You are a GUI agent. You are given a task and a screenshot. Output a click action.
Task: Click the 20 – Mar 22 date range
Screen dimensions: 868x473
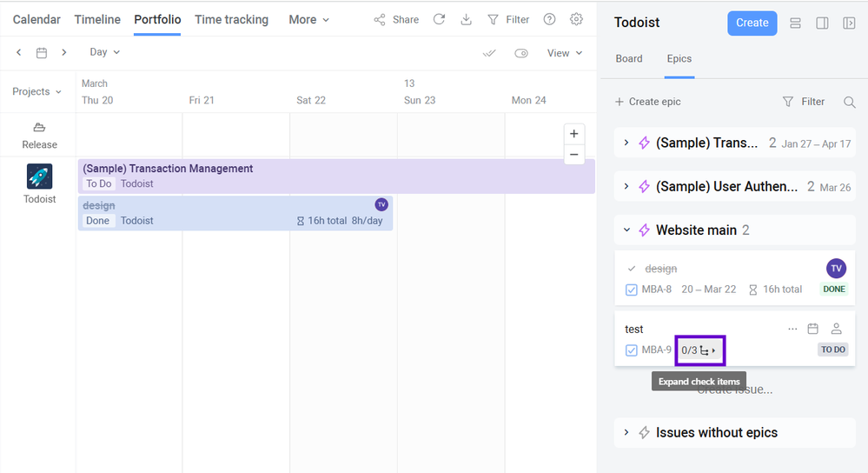[709, 290]
